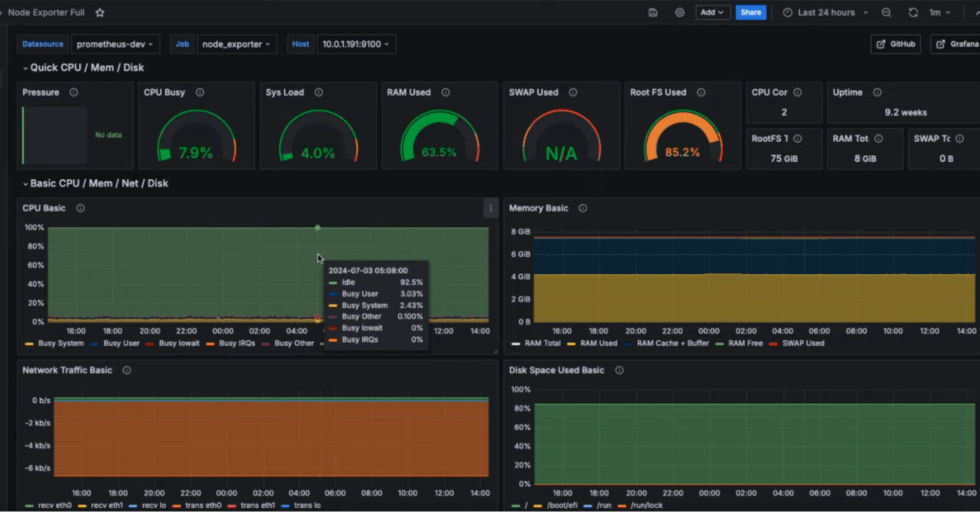The height and width of the screenshot is (512, 980).
Task: Click info icon beside RAM Used
Action: (446, 93)
